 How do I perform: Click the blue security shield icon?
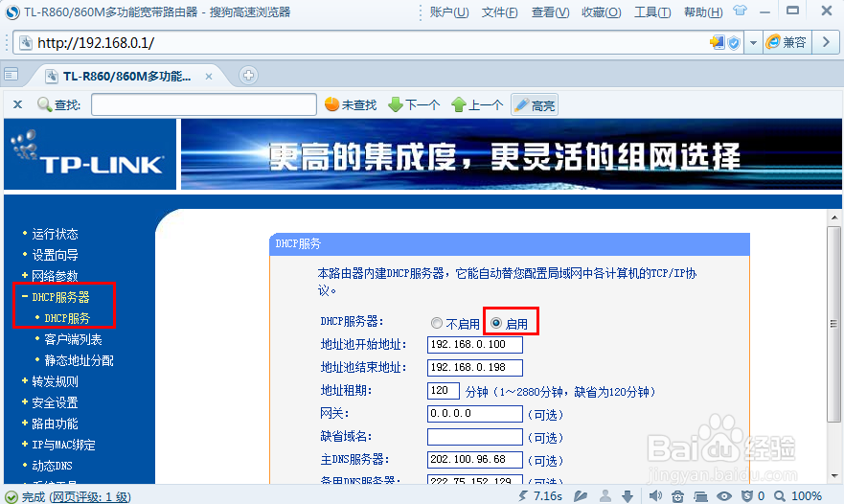[734, 43]
